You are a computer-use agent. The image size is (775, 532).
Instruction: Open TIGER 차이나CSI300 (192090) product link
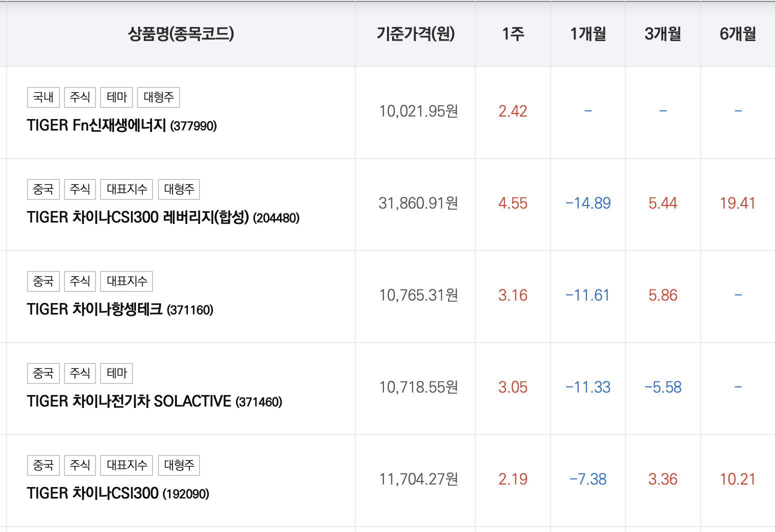118,493
